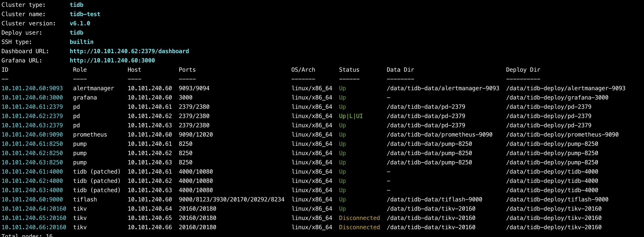
Task: Select the cluster version value v6.1.0
Action: 80,23
